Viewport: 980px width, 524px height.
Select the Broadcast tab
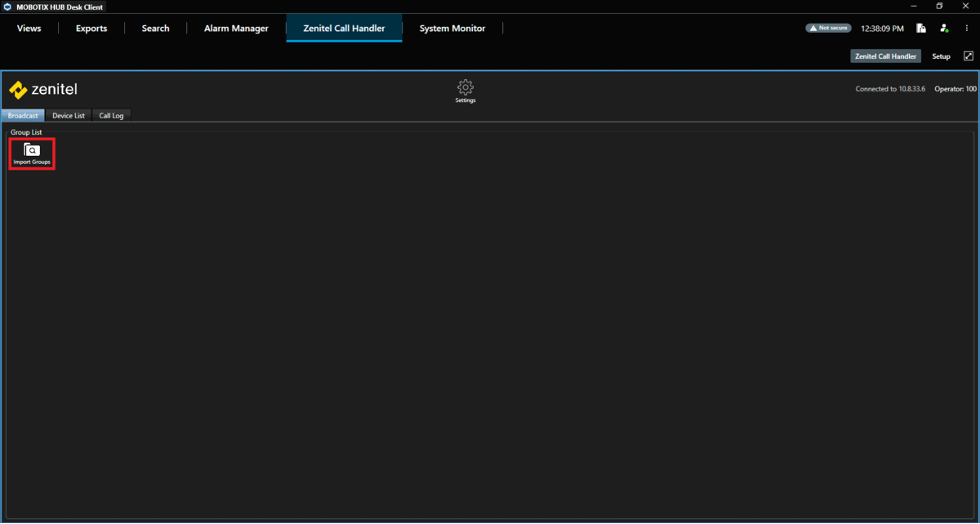[23, 116]
